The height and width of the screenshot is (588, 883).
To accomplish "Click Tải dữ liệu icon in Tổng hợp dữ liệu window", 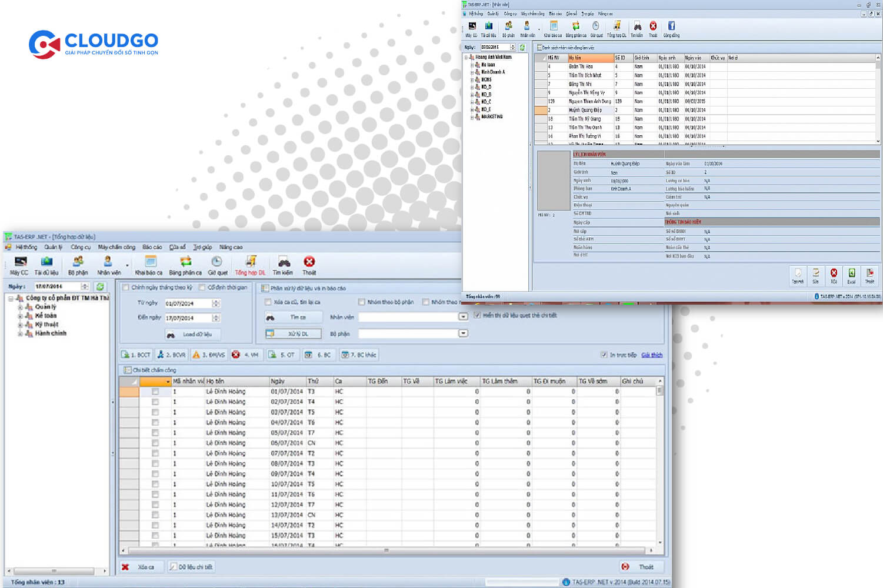I will 46,265.
